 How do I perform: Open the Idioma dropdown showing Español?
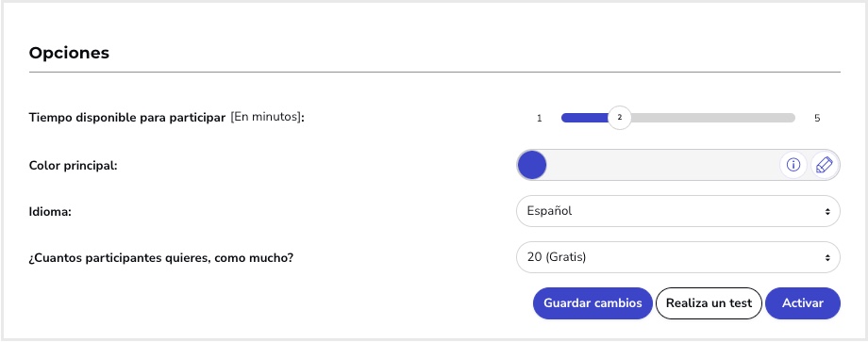point(678,211)
